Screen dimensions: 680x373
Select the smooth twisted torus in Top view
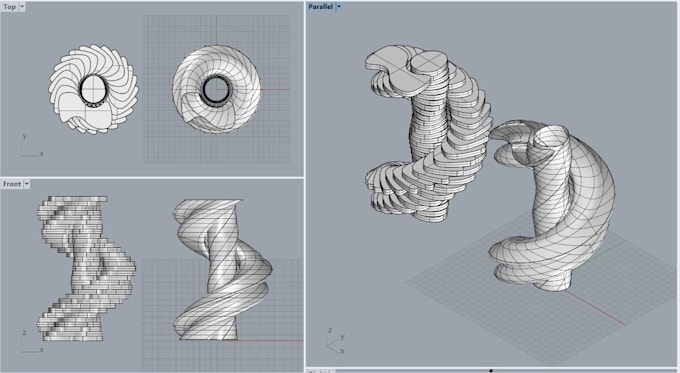[x=216, y=89]
